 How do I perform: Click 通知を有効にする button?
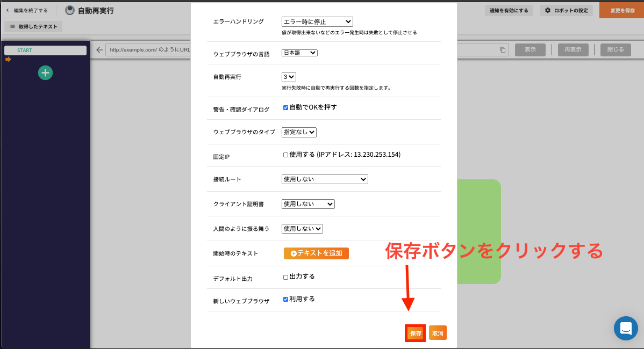509,11
